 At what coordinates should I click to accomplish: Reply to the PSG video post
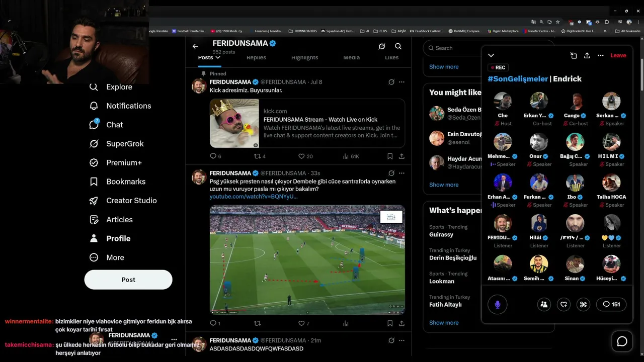click(215, 323)
